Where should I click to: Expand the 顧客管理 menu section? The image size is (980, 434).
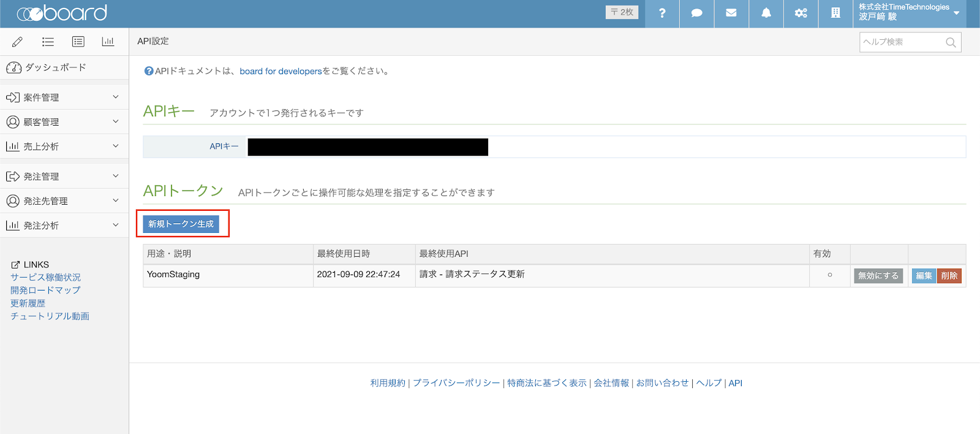pyautogui.click(x=64, y=122)
